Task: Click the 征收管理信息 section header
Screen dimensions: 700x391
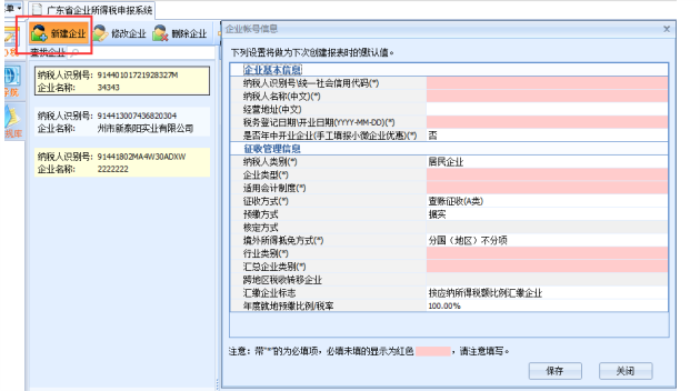Action: point(272,149)
